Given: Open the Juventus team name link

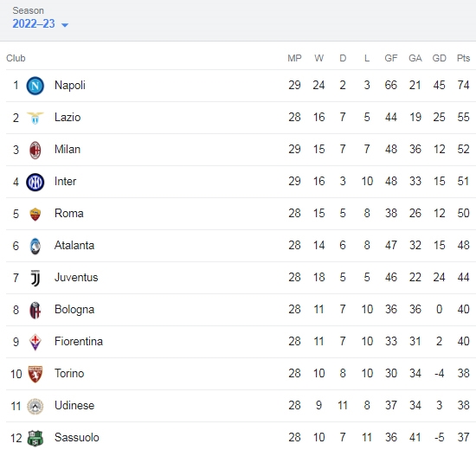Looking at the screenshot, I should point(76,277).
